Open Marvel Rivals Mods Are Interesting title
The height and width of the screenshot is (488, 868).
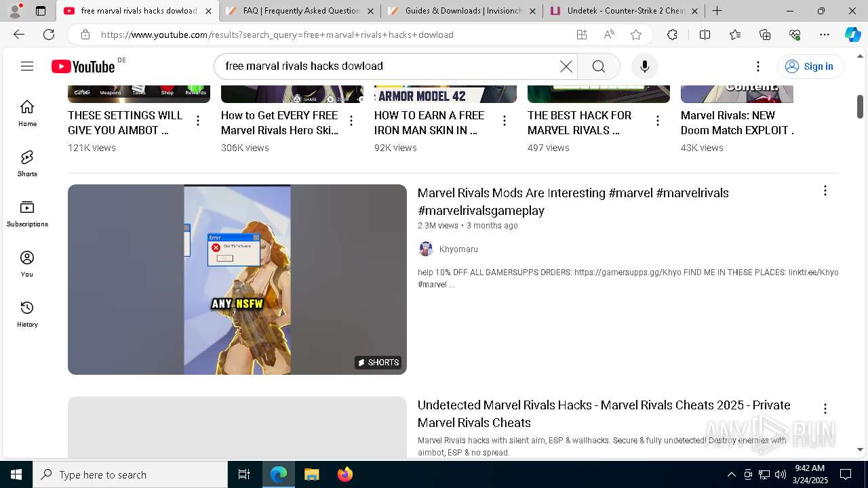pos(573,201)
